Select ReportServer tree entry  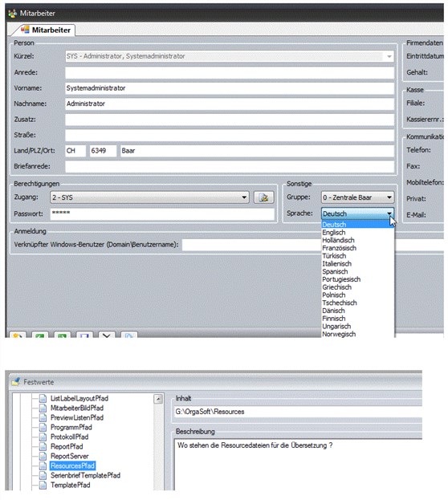[69, 456]
